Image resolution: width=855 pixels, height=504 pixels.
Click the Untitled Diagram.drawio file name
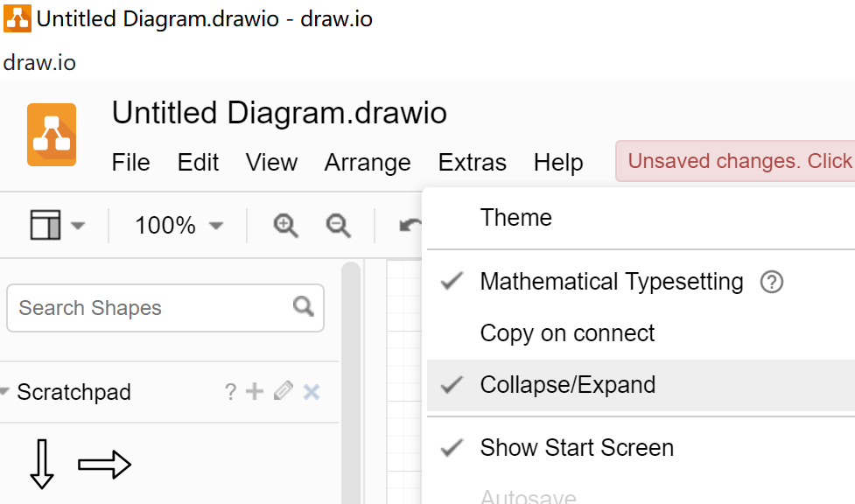(279, 113)
